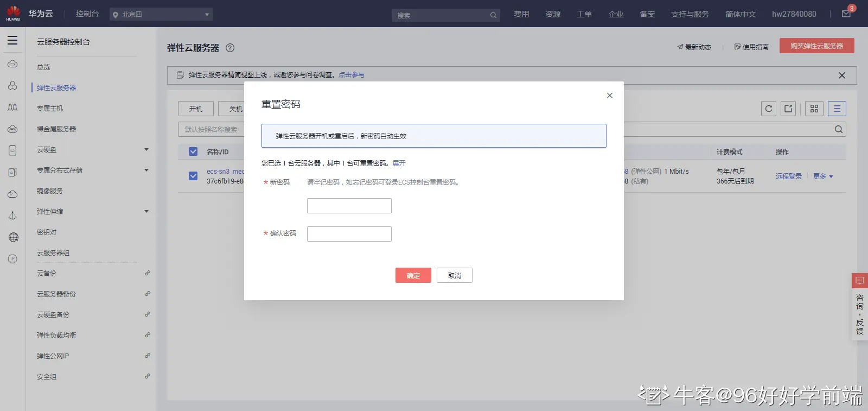Click the mail notification icon
This screenshot has height=411, width=868.
[x=846, y=14]
